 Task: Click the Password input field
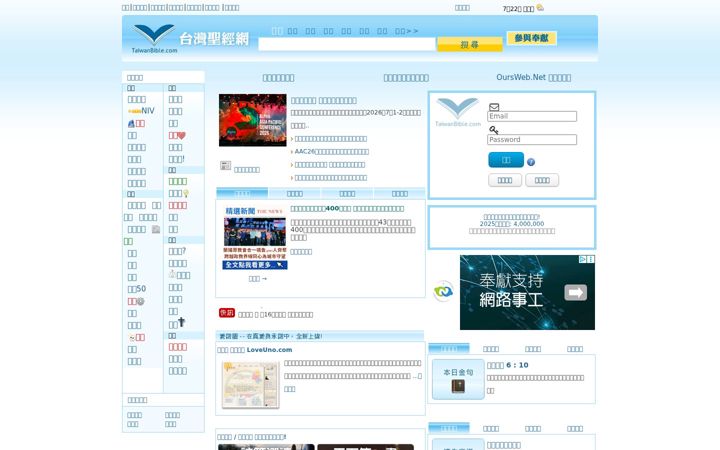pos(532,140)
